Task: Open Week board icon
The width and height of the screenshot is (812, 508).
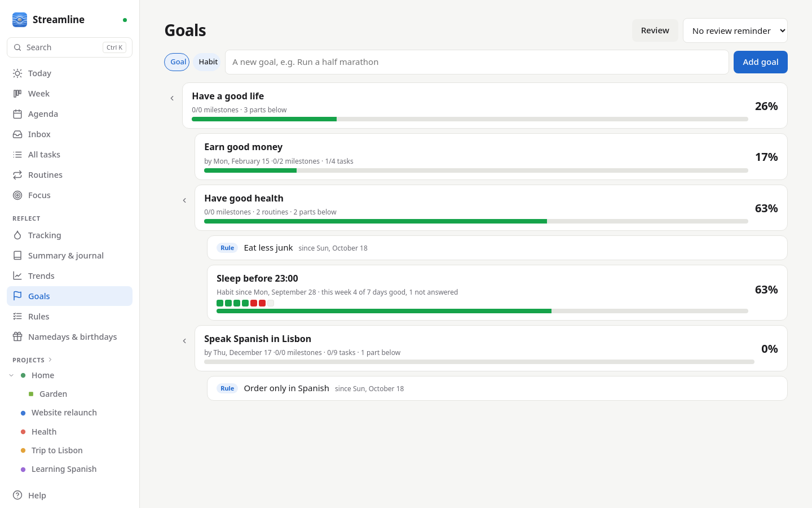Action: (x=17, y=94)
